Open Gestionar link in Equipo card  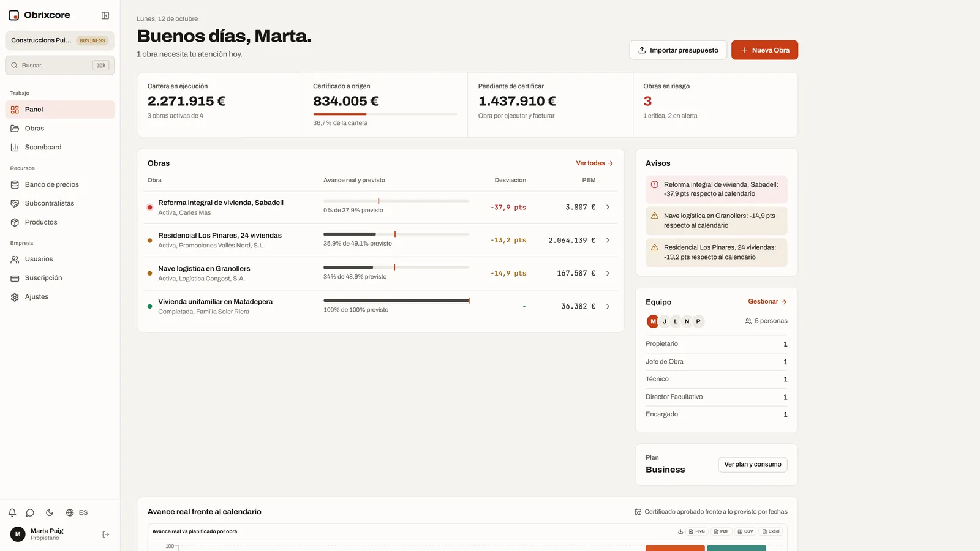click(767, 302)
